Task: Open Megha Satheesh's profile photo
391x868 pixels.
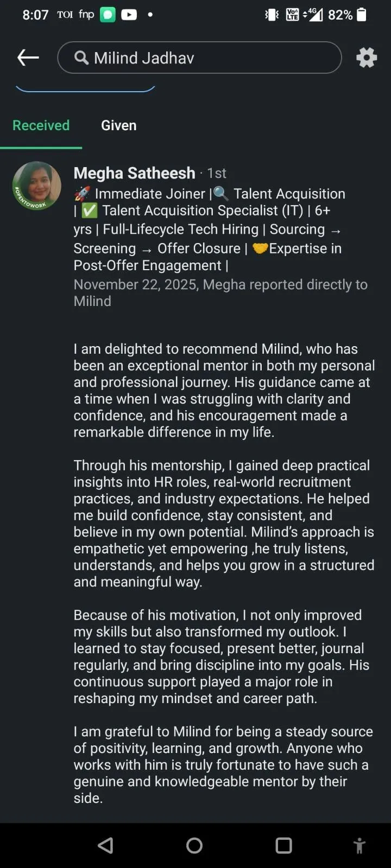Action: coord(37,186)
